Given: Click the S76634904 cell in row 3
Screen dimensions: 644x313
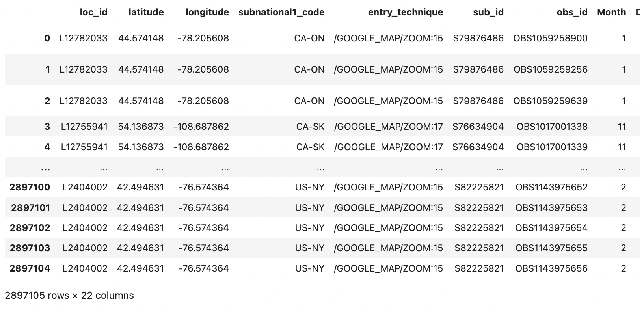Looking at the screenshot, I should click(478, 127).
